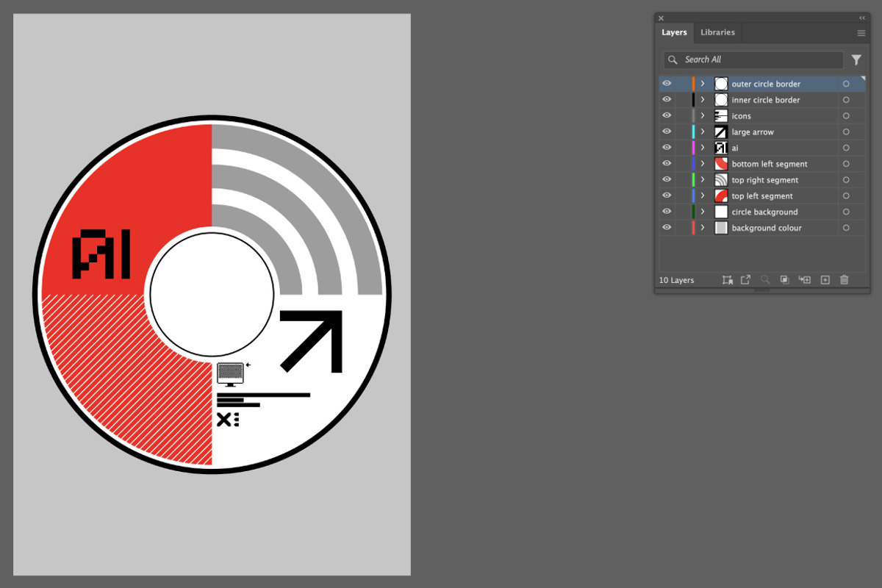This screenshot has width=882, height=588.
Task: Expand the background colour layer
Action: [x=703, y=228]
